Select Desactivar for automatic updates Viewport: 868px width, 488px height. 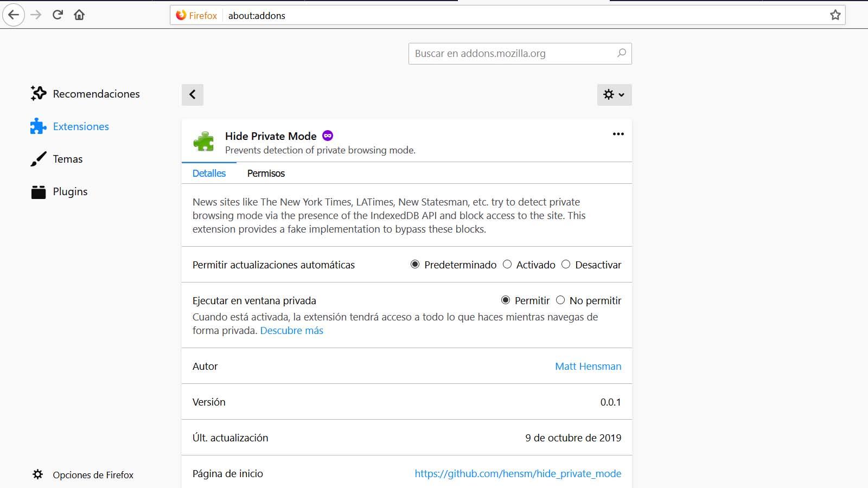click(566, 265)
